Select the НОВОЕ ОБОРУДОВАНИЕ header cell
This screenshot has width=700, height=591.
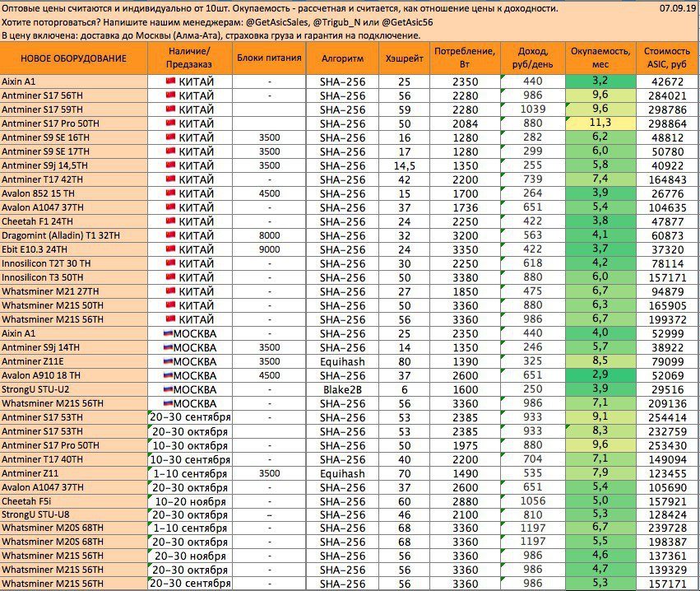point(74,58)
